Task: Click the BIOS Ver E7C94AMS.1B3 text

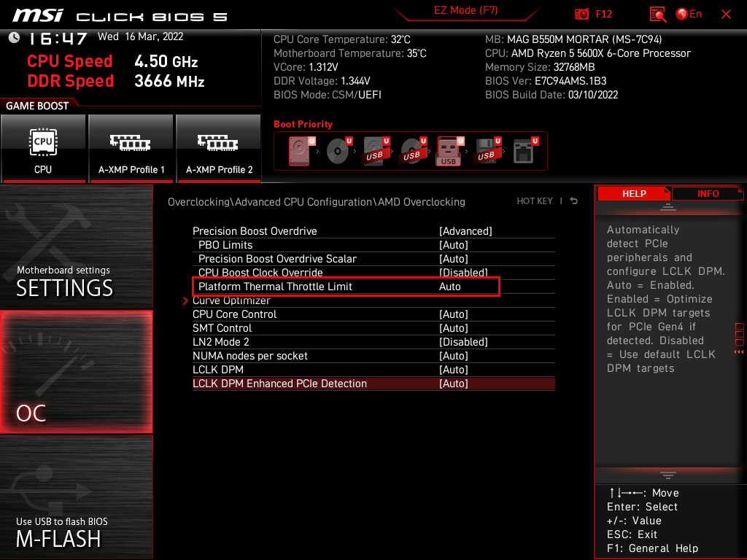Action: click(546, 81)
